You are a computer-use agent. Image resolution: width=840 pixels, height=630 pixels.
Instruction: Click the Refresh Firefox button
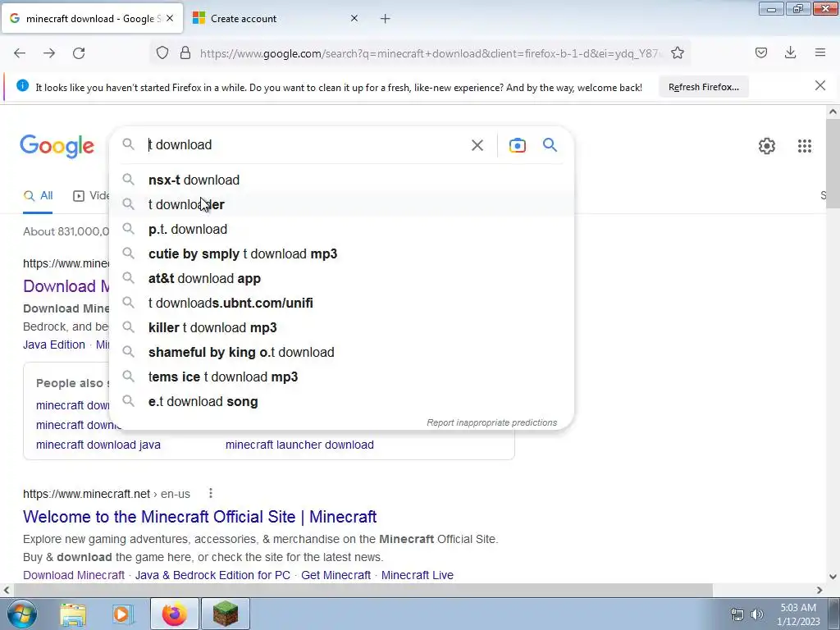(x=703, y=87)
